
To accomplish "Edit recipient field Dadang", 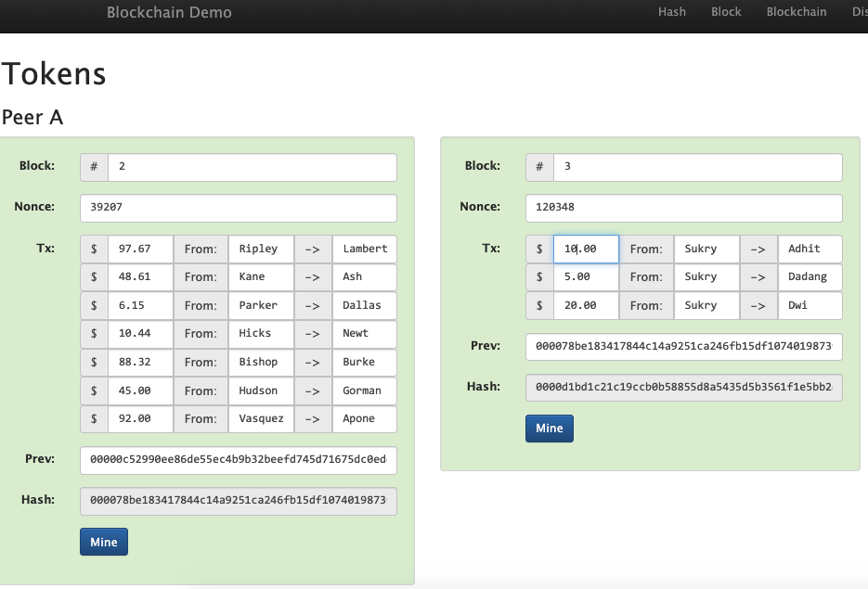I will (810, 277).
